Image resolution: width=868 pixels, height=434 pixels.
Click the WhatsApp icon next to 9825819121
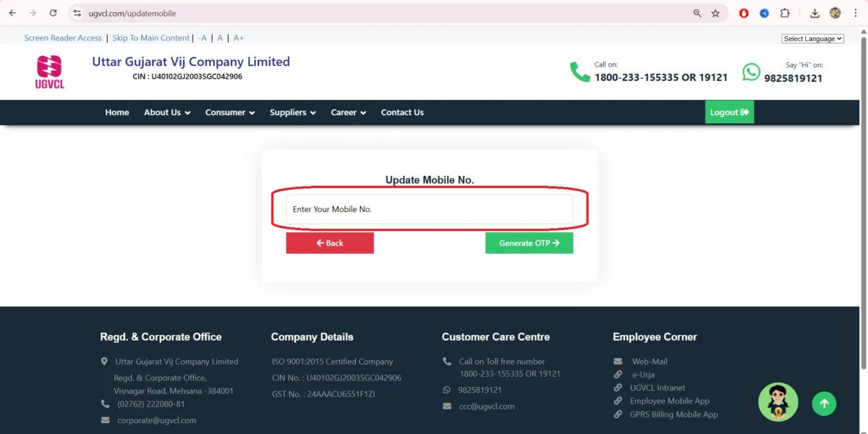tap(752, 72)
